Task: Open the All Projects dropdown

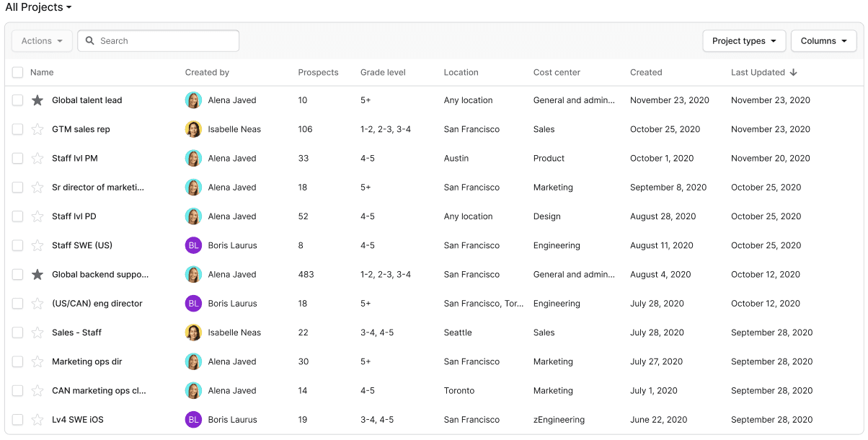Action: (x=38, y=7)
